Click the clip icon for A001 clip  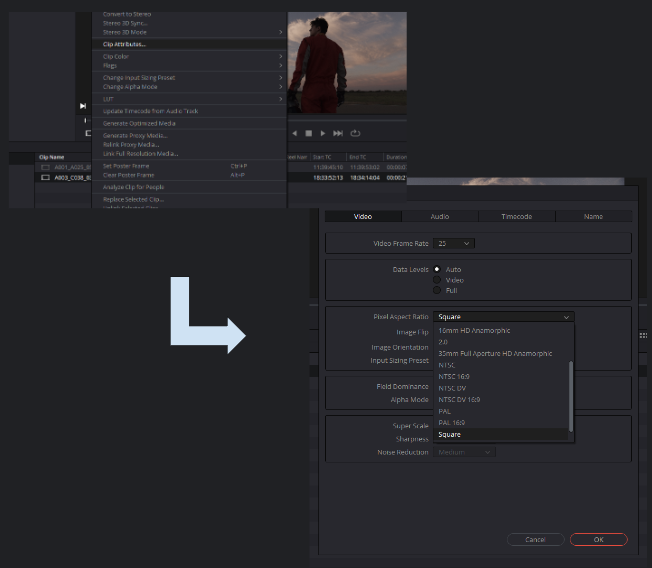click(45, 167)
